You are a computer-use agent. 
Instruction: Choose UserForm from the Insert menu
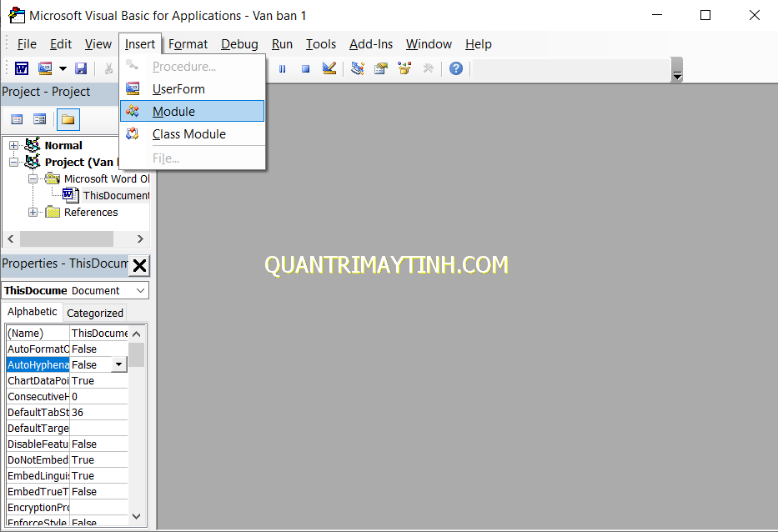point(192,89)
